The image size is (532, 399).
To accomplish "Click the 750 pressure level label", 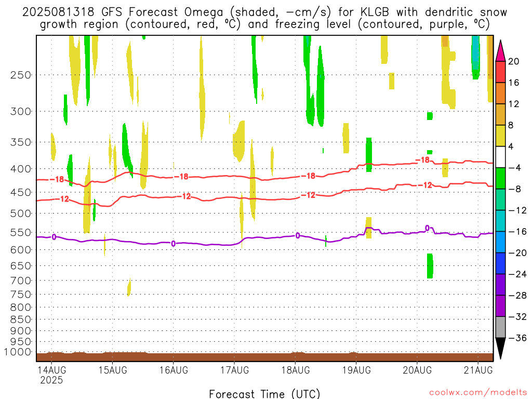I will [21, 295].
